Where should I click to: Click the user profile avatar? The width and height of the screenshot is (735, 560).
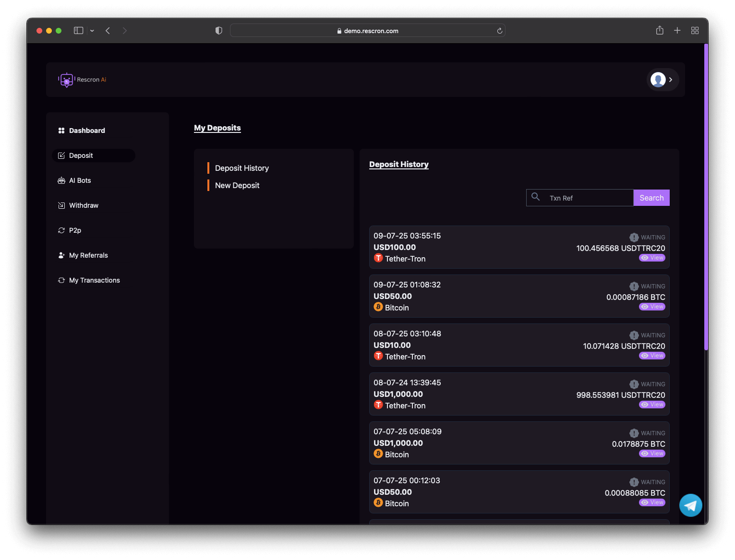pyautogui.click(x=658, y=80)
